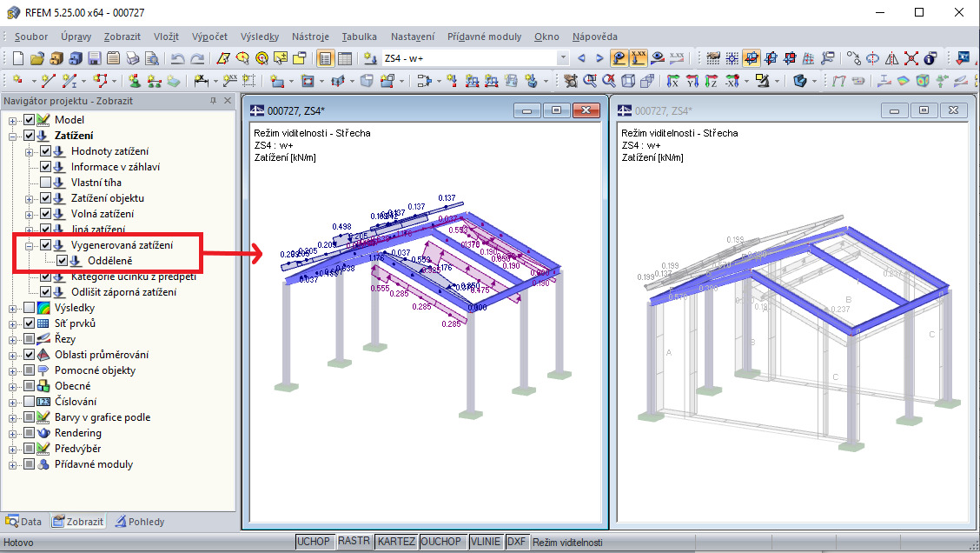
Task: Undo the last action
Action: tap(177, 58)
